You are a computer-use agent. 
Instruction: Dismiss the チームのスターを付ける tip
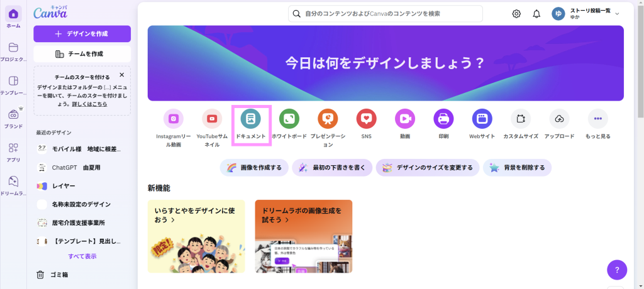[121, 75]
